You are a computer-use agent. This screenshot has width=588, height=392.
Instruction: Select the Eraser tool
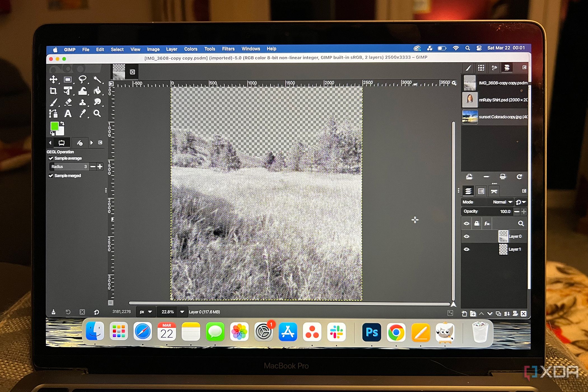tap(68, 102)
